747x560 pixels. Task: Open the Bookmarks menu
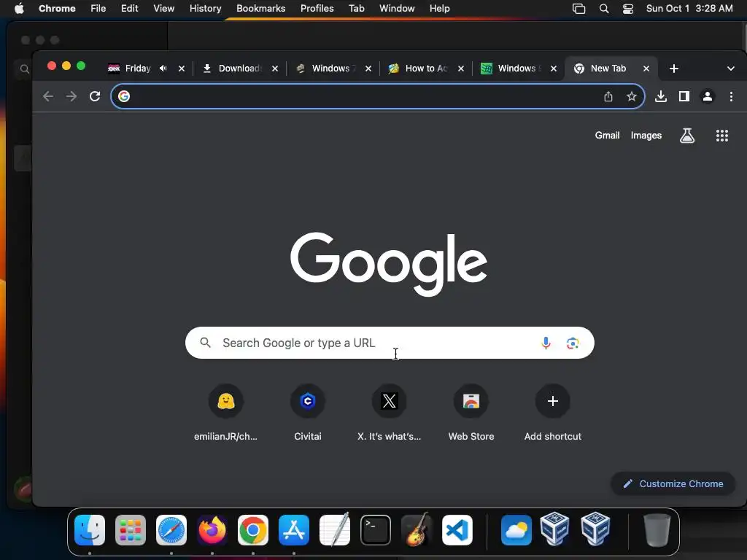[260, 8]
